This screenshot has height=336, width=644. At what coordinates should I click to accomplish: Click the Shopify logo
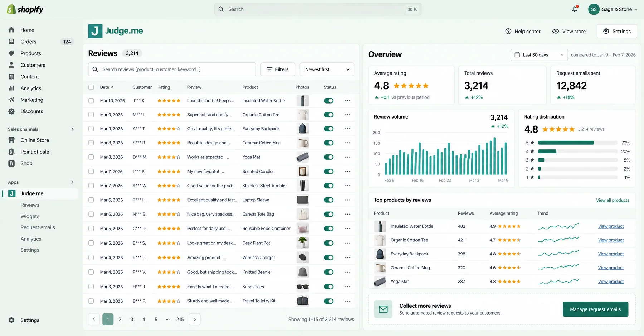click(x=25, y=9)
